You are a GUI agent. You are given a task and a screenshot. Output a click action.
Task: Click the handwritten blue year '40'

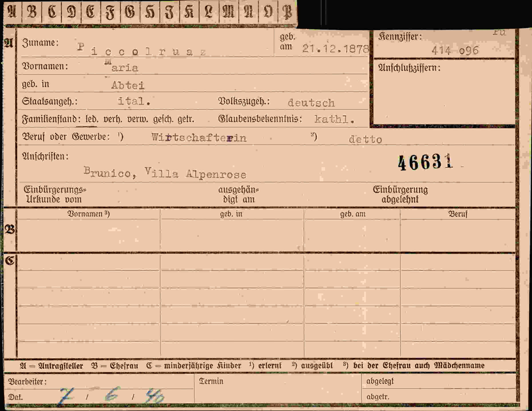(155, 396)
